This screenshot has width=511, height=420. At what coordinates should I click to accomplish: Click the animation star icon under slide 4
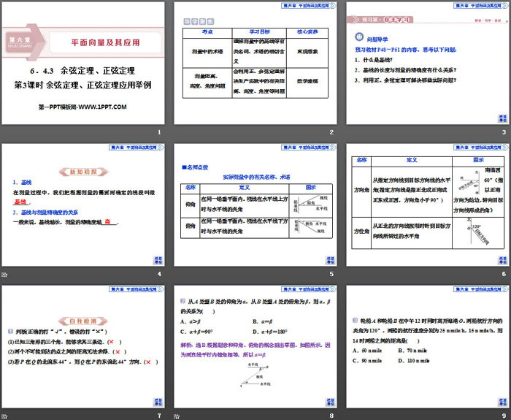tap(4, 275)
